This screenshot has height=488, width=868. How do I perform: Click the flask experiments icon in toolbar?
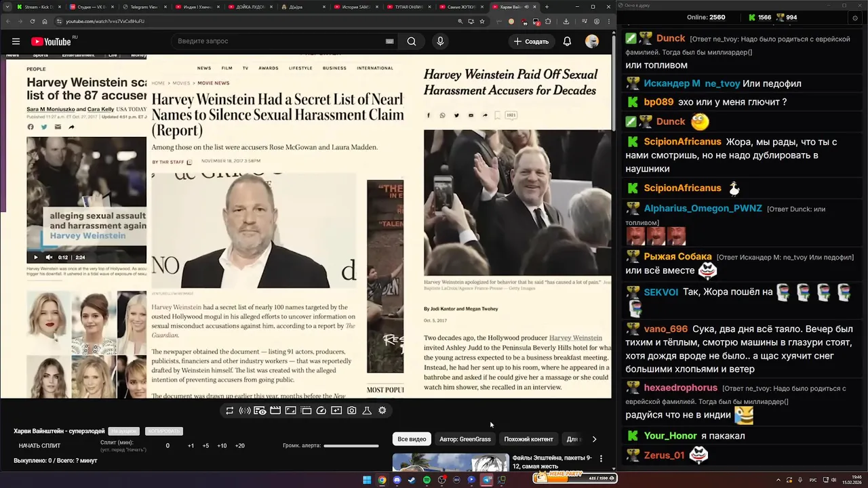tap(367, 411)
